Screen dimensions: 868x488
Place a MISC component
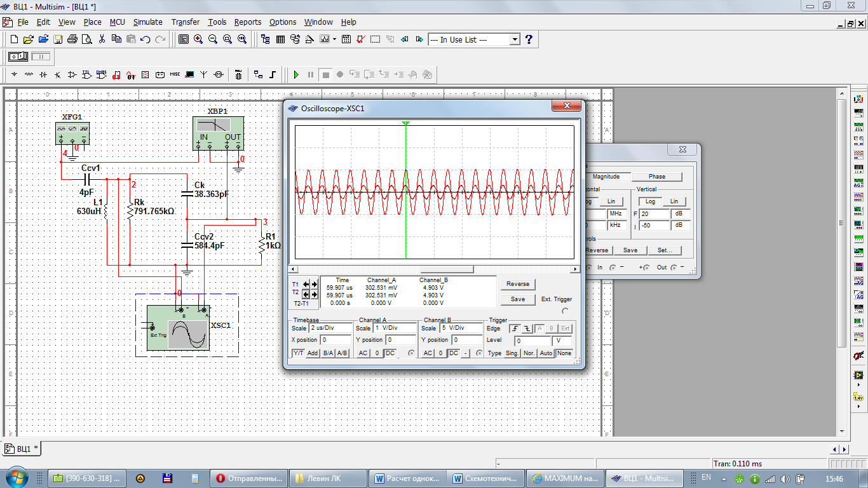tap(175, 75)
